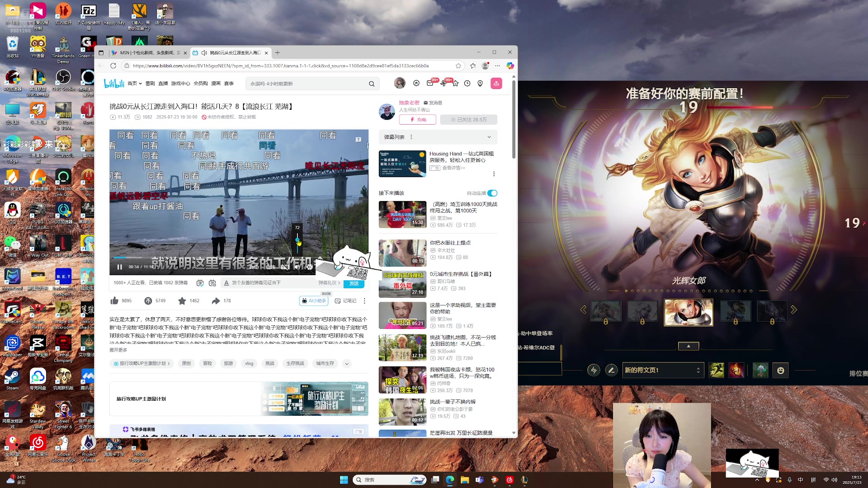Click the pink upload button in header
The width and height of the screenshot is (868, 488).
pos(496,83)
